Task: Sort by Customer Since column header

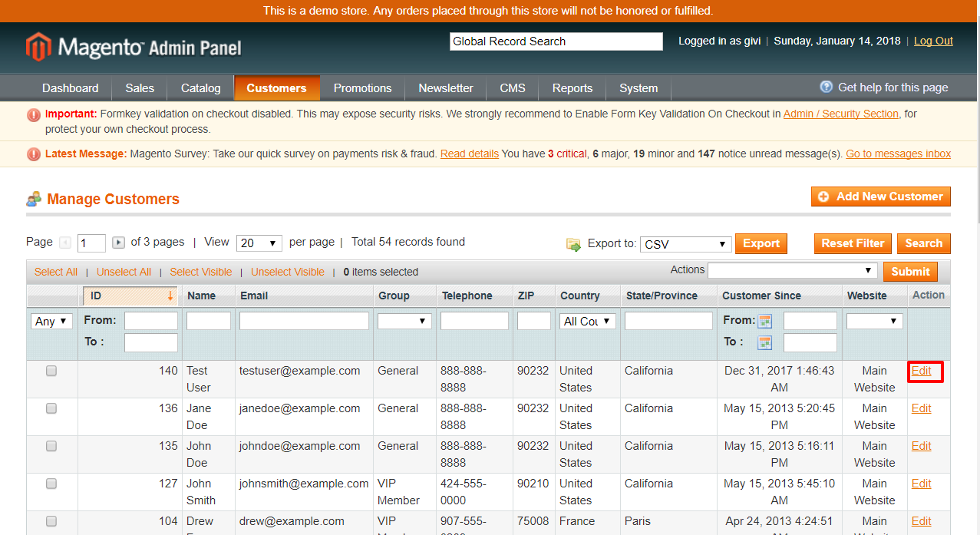Action: (x=761, y=296)
